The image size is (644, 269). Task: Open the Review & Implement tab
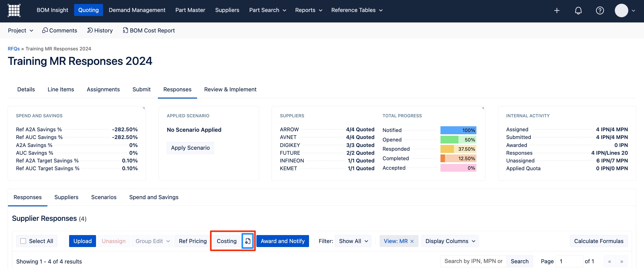click(230, 90)
